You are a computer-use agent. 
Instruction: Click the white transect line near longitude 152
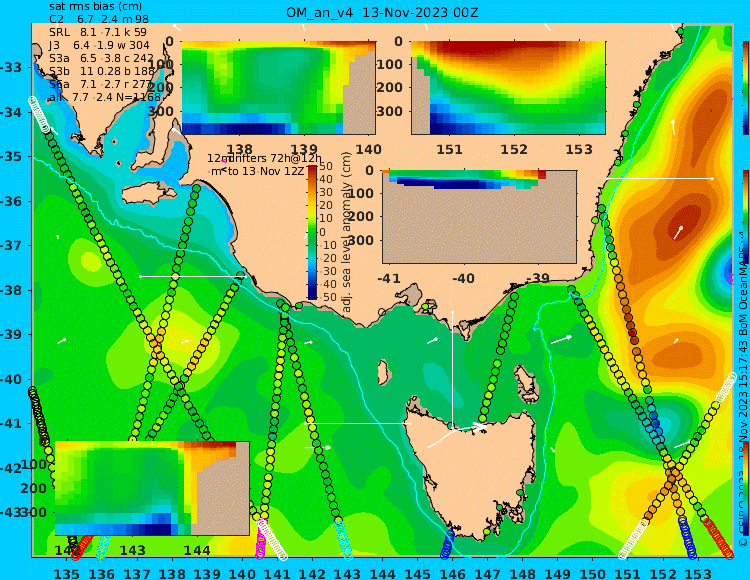[x=660, y=178]
